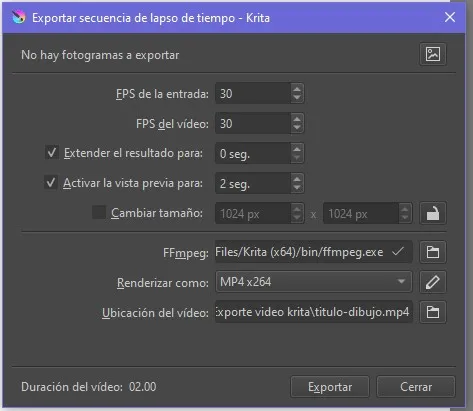Enable the Cambiar tamaño checkbox

point(99,212)
